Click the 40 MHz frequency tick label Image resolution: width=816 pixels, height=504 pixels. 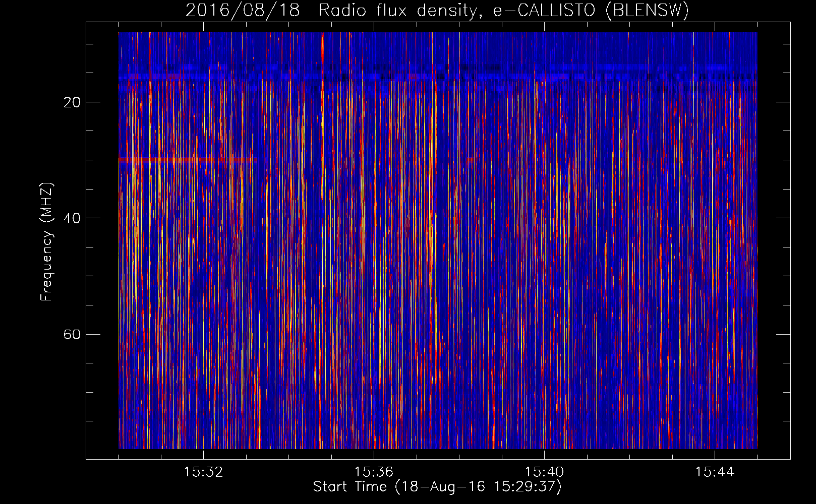point(72,218)
